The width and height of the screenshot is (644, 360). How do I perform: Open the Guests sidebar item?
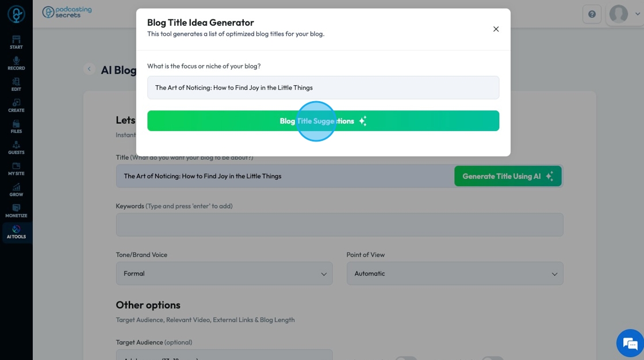point(16,148)
